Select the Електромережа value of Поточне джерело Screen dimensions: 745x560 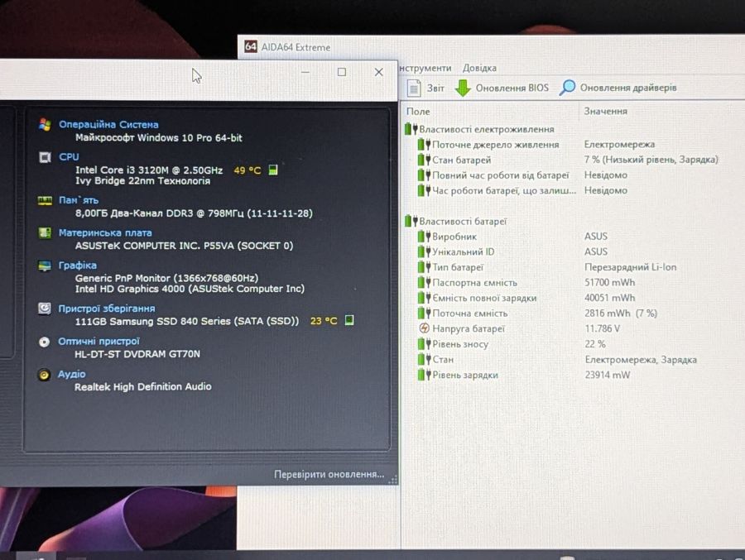619,144
